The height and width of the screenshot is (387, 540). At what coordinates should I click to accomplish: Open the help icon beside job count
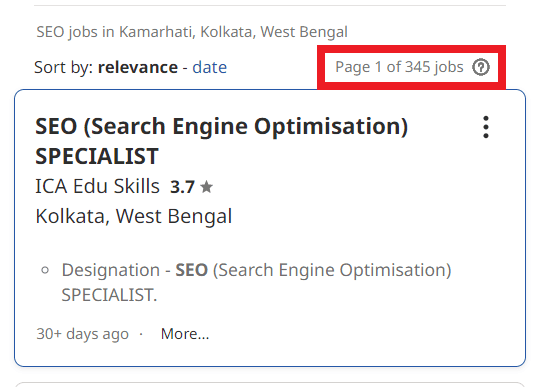pyautogui.click(x=481, y=67)
